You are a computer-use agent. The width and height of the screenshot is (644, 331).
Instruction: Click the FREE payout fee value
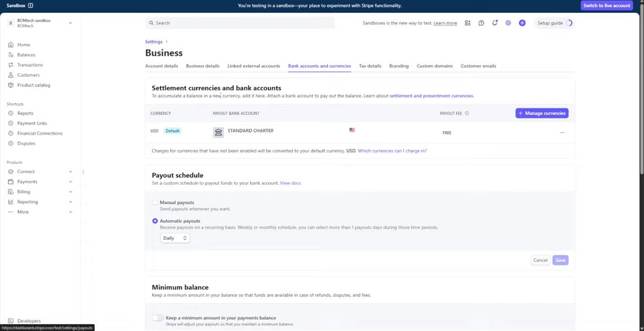(447, 133)
